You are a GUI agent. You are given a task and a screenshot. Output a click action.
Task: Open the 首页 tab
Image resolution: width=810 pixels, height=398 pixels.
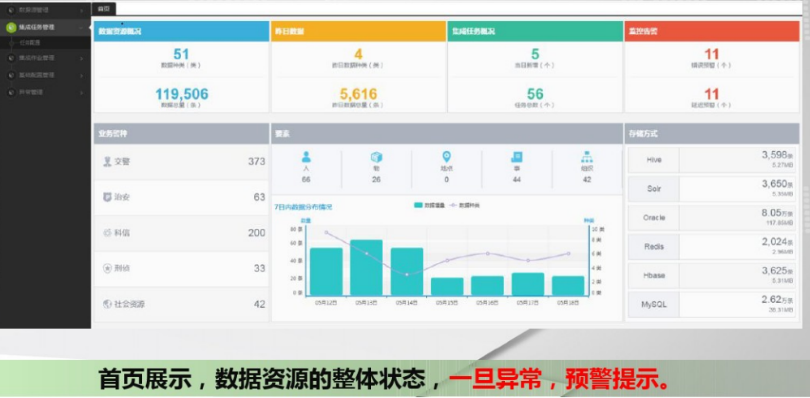tap(103, 9)
